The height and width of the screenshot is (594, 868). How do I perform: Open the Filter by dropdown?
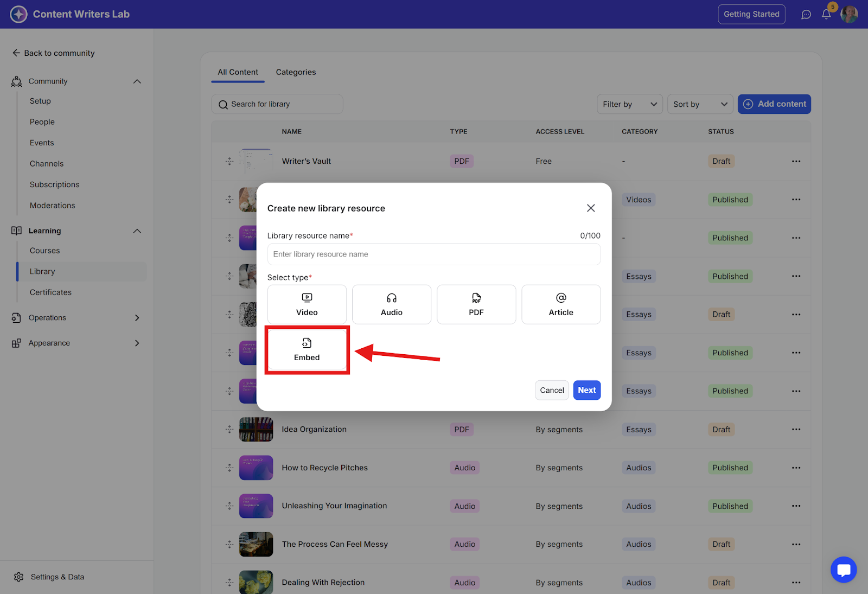(x=629, y=104)
